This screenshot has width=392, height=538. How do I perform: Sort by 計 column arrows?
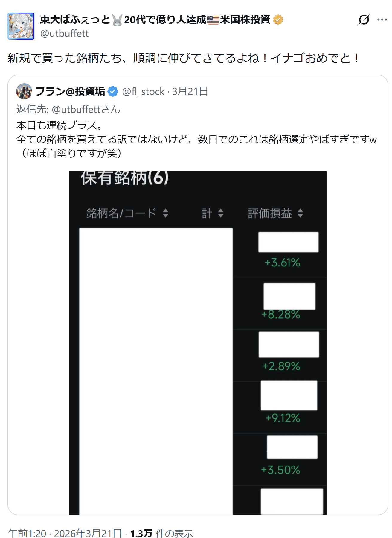tap(221, 213)
